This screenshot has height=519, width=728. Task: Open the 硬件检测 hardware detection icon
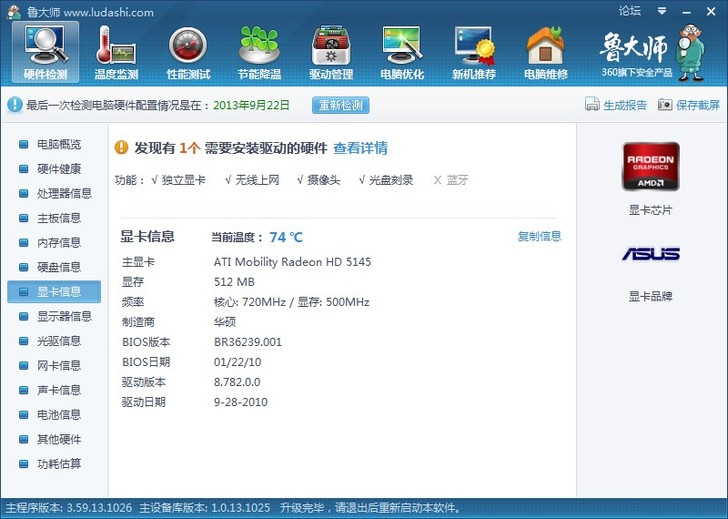[46, 52]
